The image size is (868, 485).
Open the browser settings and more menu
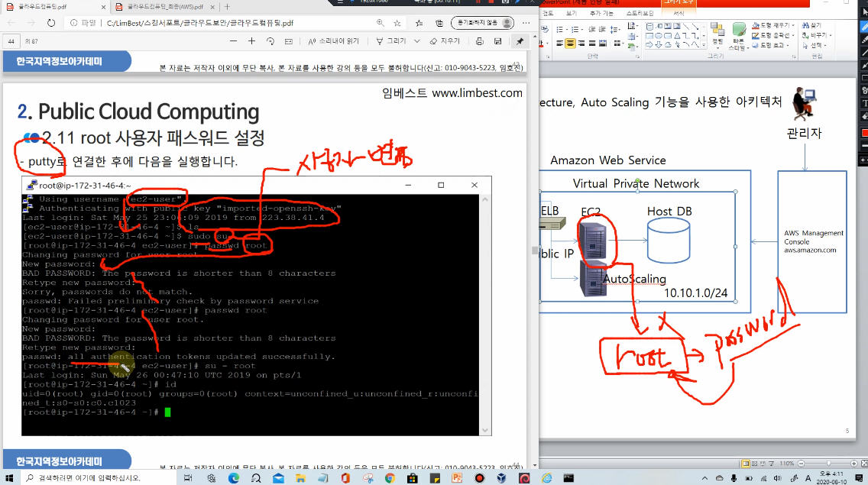[526, 23]
